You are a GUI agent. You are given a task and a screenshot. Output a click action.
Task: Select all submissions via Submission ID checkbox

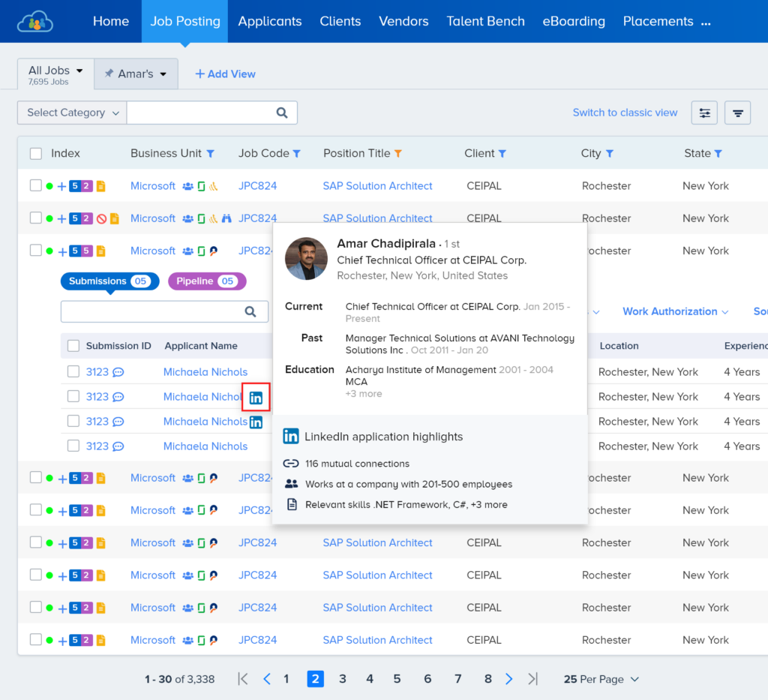[x=73, y=346]
